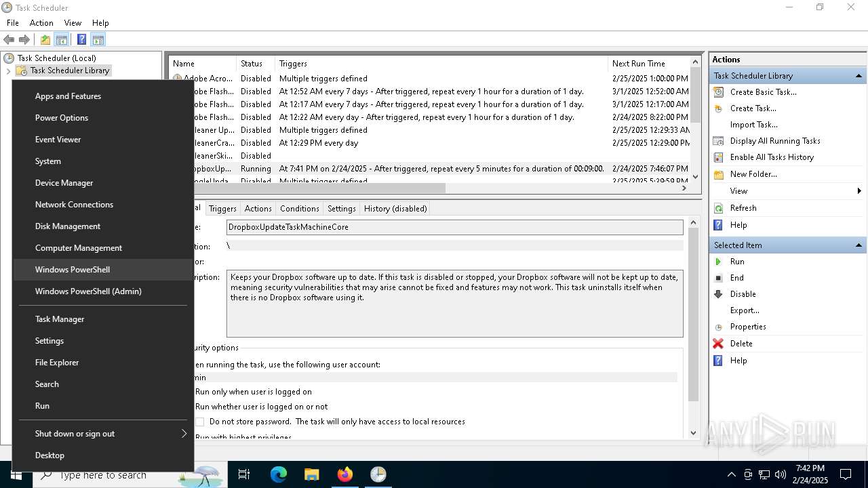Click Export action link
This screenshot has height=488, width=868.
pos(745,310)
